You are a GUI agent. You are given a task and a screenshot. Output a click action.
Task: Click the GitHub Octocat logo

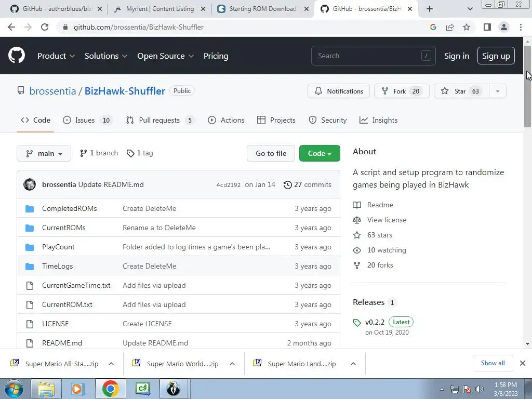click(x=16, y=56)
